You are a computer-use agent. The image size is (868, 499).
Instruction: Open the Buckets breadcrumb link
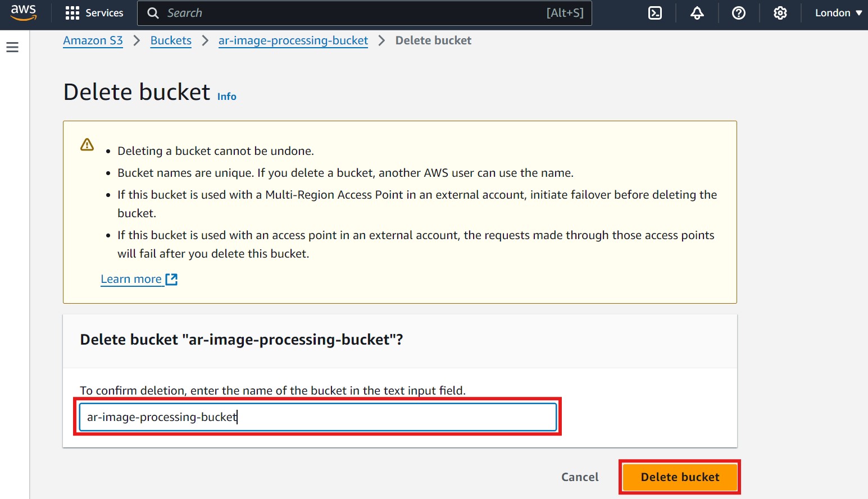click(x=170, y=40)
